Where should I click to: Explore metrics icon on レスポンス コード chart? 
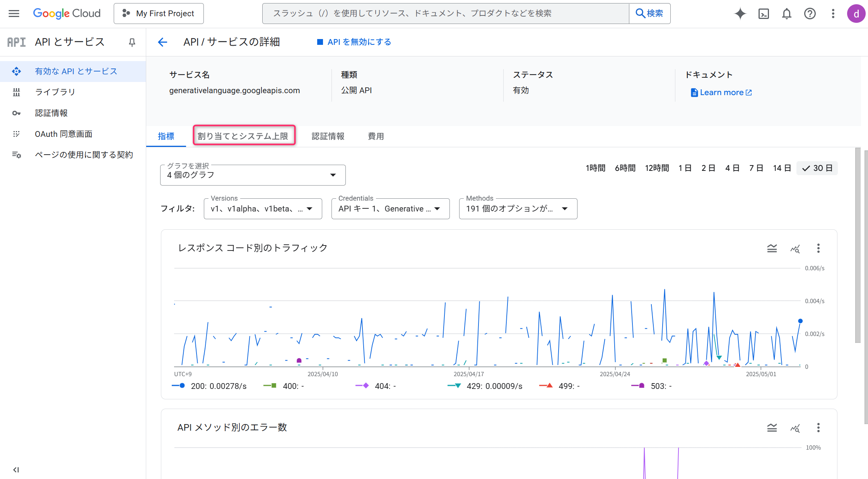click(x=795, y=249)
